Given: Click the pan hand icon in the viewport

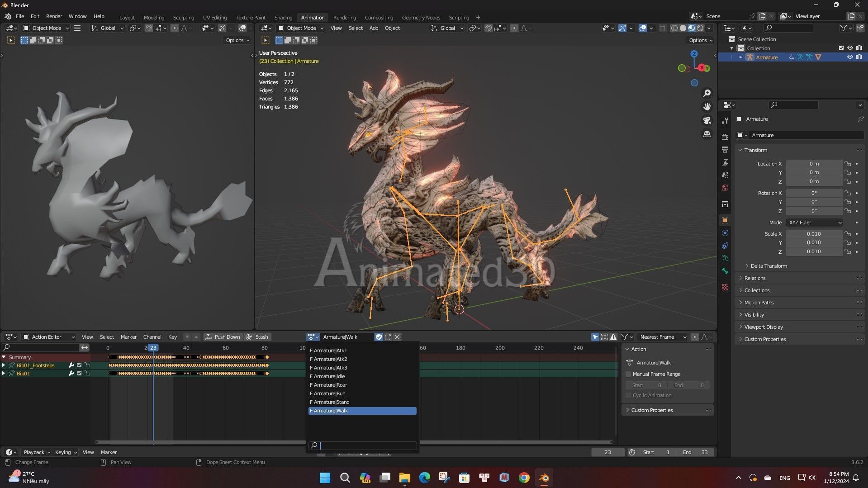Looking at the screenshot, I should click(707, 107).
